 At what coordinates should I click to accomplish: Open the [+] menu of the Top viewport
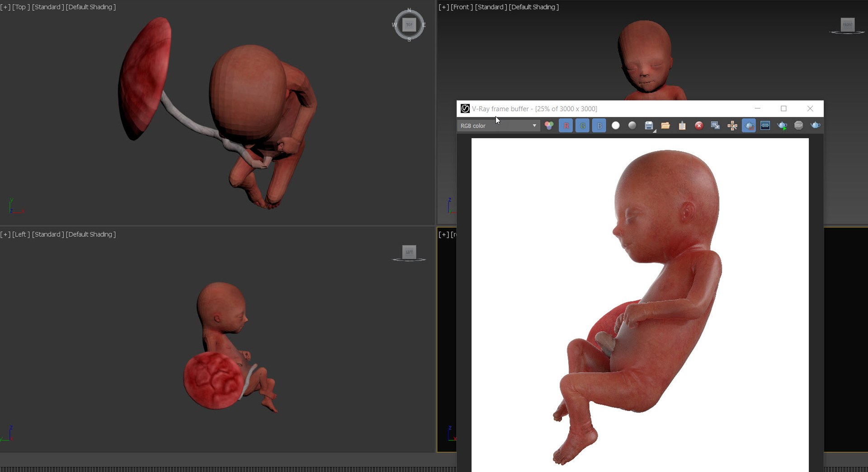click(x=5, y=7)
